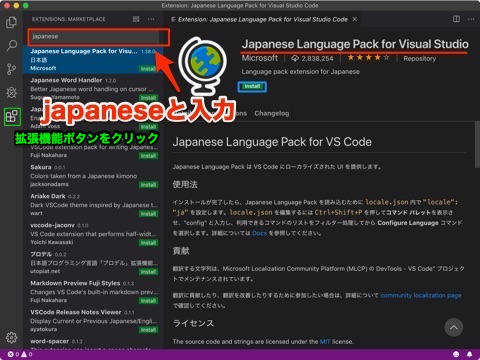
Task: Install the vscode-jaconv extension
Action: click(148, 243)
